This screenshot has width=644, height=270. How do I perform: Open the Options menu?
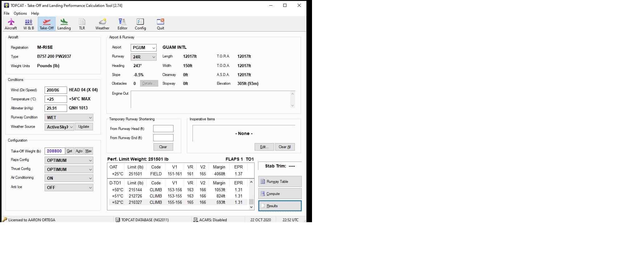coord(20,13)
